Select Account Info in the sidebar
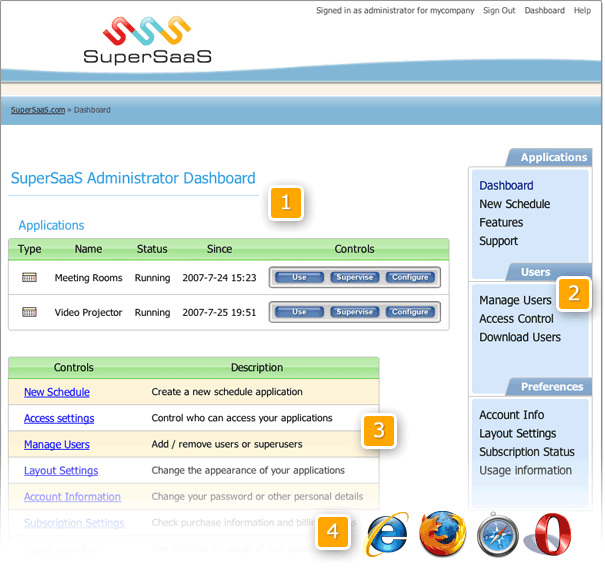Viewport: 605px width, 580px height. 512,415
